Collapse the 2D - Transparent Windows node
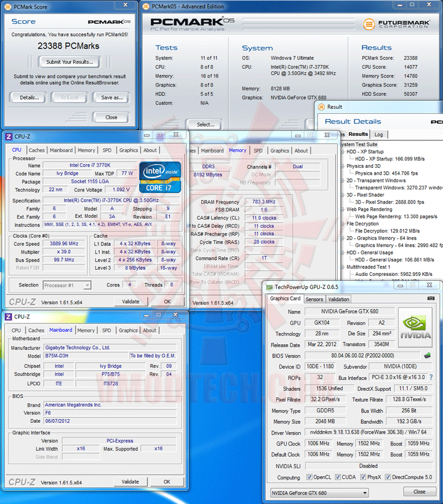This screenshot has width=443, height=504. [x=343, y=181]
